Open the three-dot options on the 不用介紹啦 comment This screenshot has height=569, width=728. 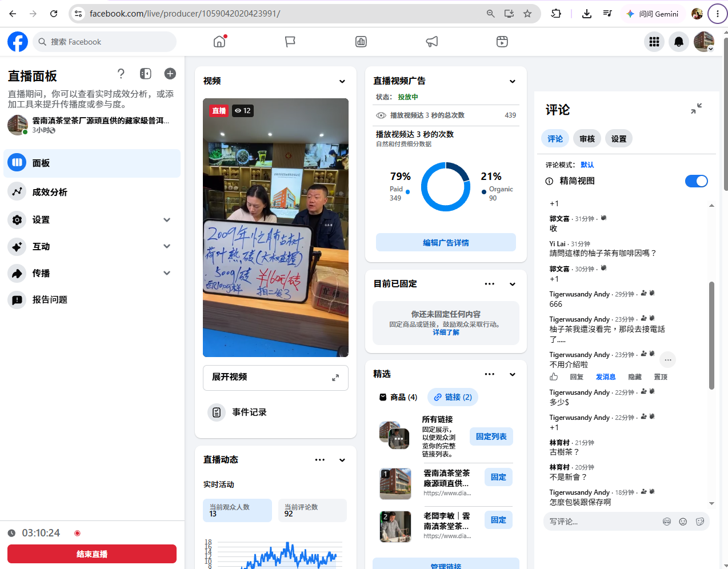pos(668,359)
